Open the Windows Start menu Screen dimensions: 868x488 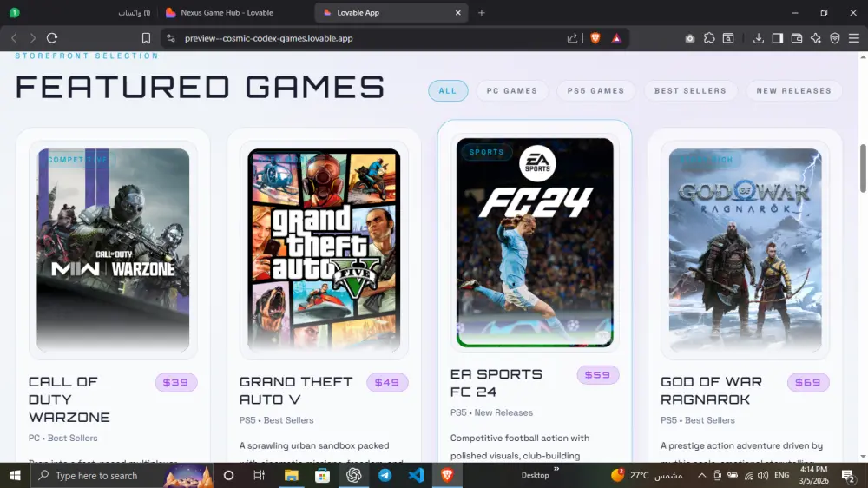coord(15,475)
